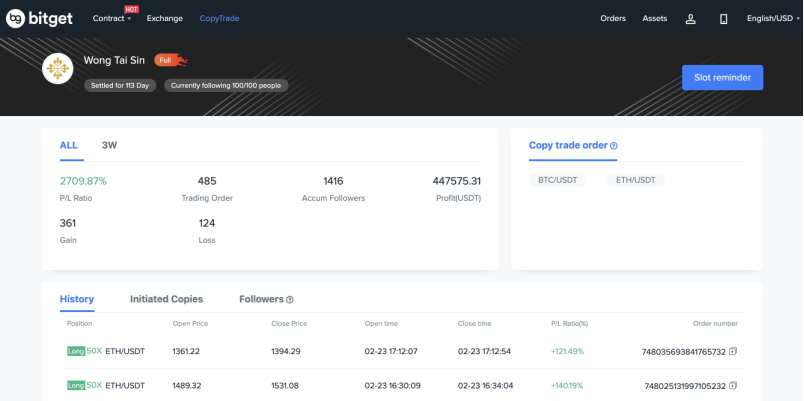Open the Assets page

[x=655, y=18]
